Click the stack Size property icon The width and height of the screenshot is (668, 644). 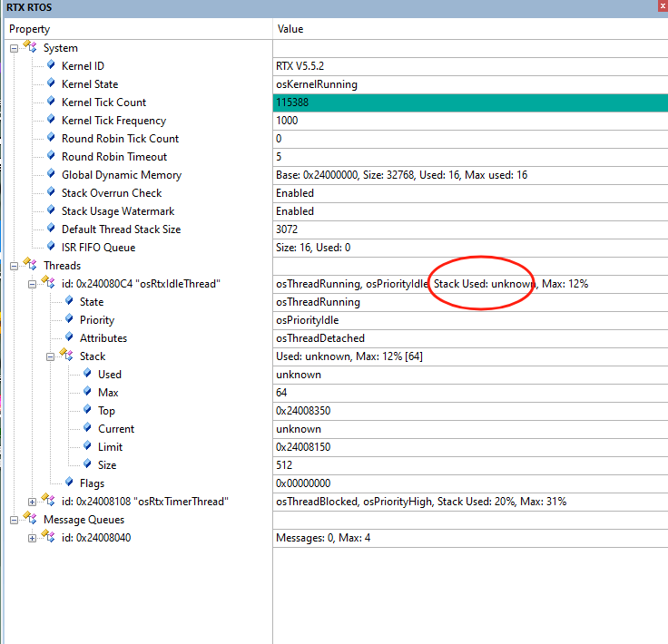[x=87, y=464]
